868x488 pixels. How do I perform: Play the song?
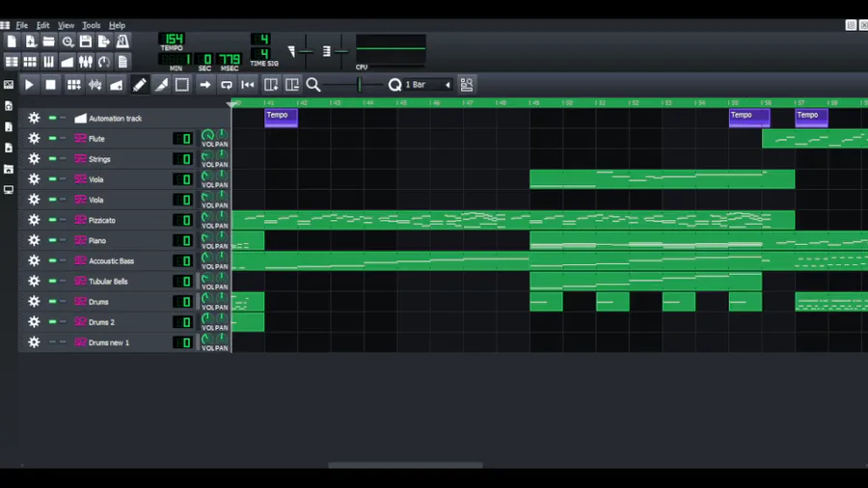(29, 85)
